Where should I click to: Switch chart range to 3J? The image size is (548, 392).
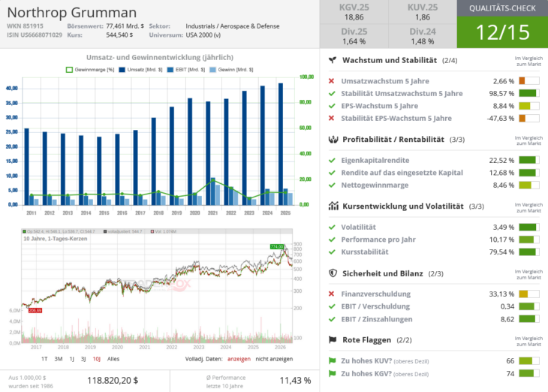[83, 359]
